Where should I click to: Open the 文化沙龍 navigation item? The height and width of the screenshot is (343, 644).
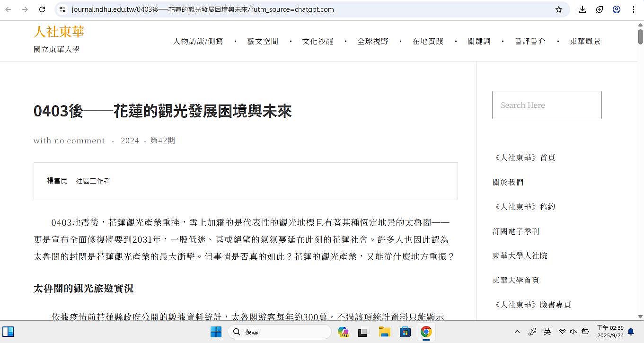318,41
